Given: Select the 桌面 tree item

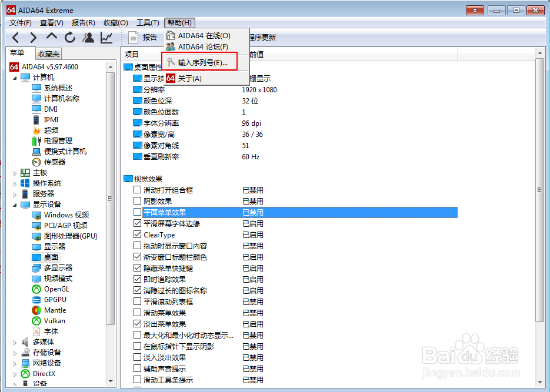Looking at the screenshot, I should (x=45, y=257).
